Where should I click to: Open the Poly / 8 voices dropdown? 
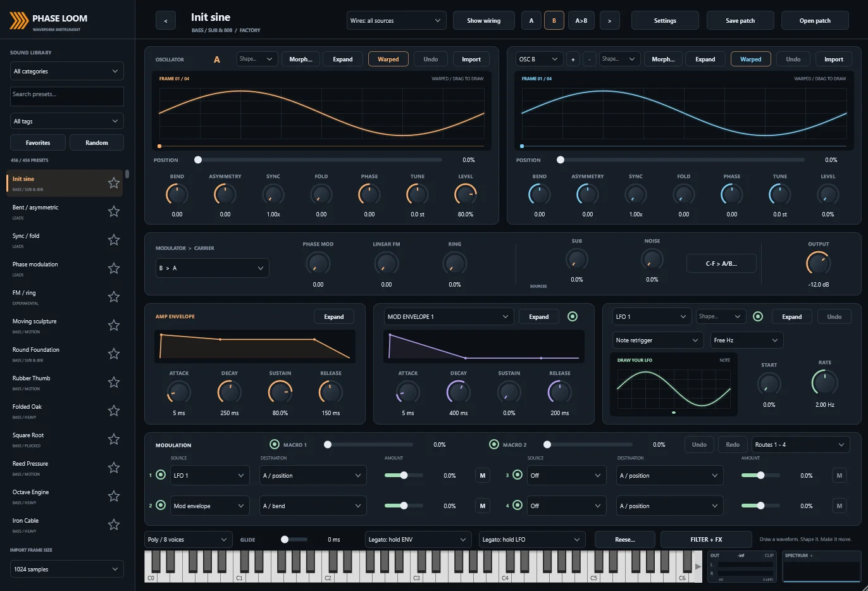(x=189, y=540)
